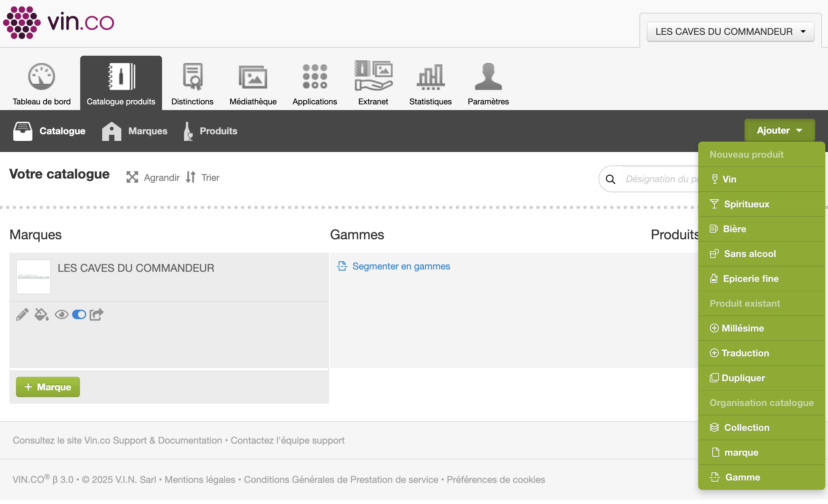Click the Segmenter en gammes link
The height and width of the screenshot is (504, 828).
pos(401,266)
